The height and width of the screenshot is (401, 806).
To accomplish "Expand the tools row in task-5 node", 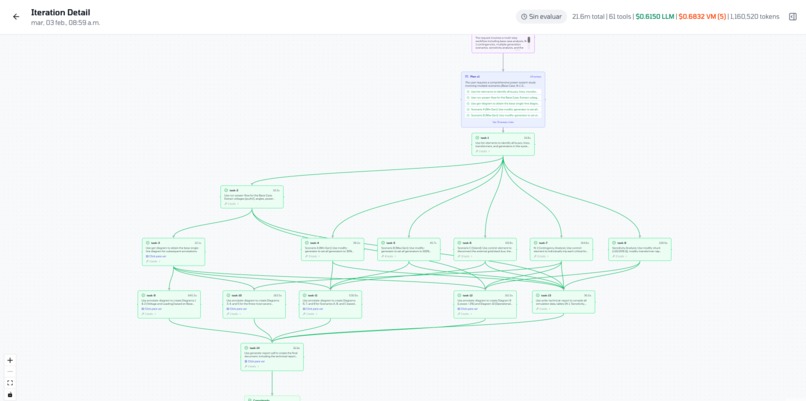I will (x=387, y=256).
